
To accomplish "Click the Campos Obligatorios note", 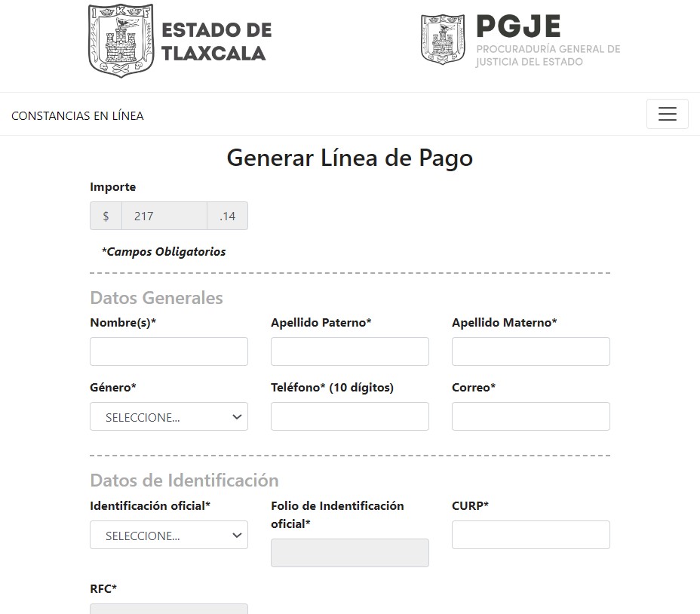I will 163,251.
